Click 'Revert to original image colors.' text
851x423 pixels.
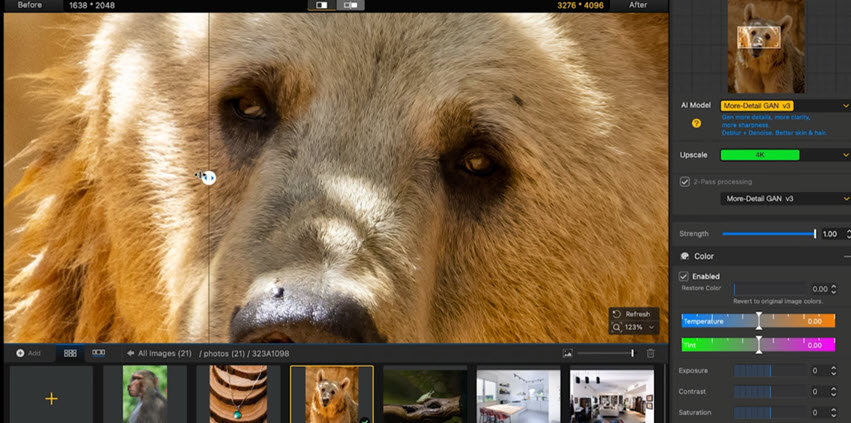778,301
